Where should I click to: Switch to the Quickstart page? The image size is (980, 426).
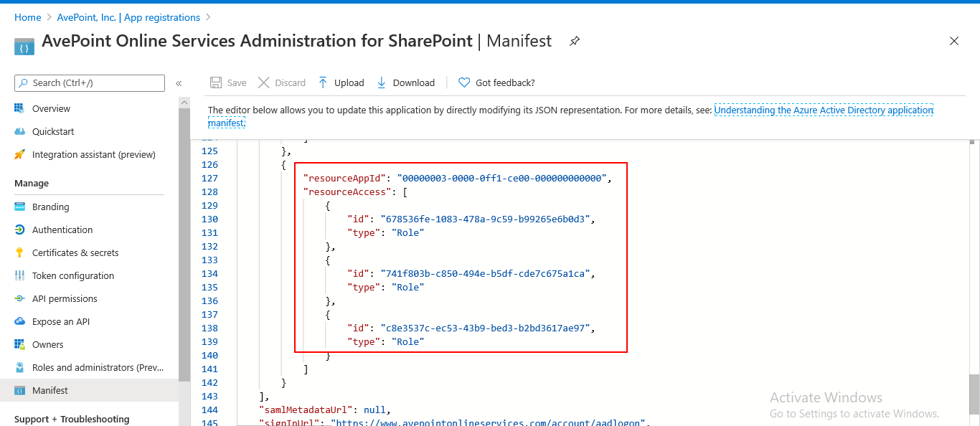click(53, 131)
